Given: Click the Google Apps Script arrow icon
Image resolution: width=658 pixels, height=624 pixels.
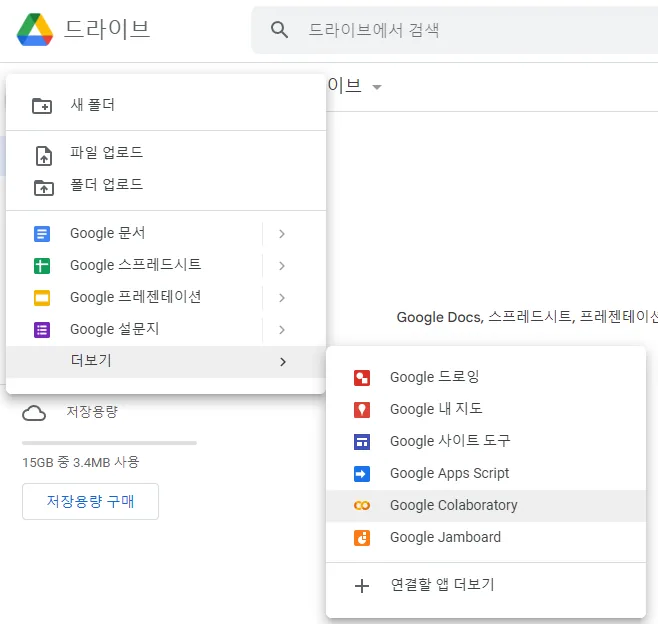Looking at the screenshot, I should (362, 474).
